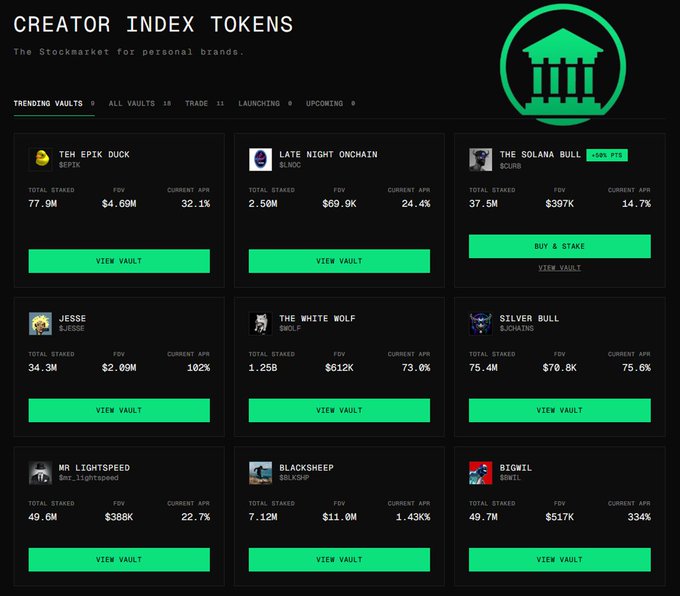Click the $4.69M FDV value

tap(119, 203)
